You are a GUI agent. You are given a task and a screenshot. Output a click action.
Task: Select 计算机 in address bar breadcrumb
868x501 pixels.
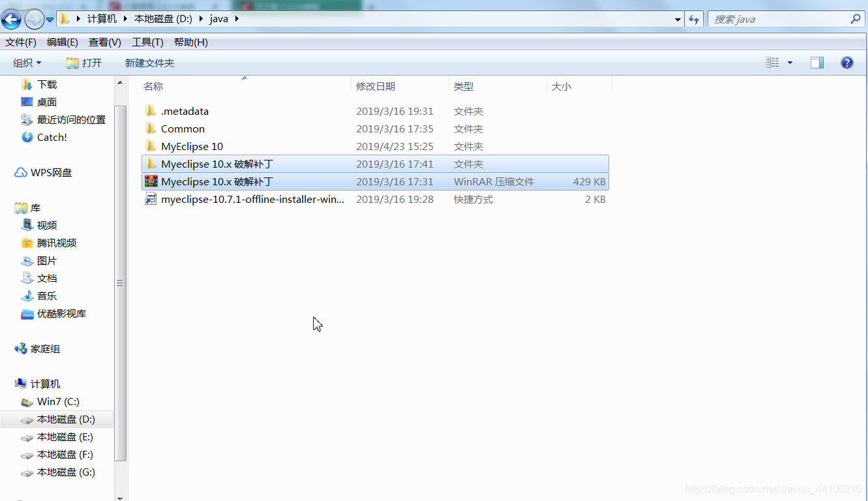coord(102,19)
